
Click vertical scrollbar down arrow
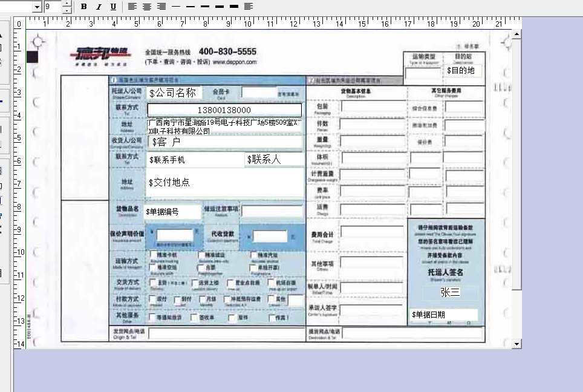coord(516,344)
